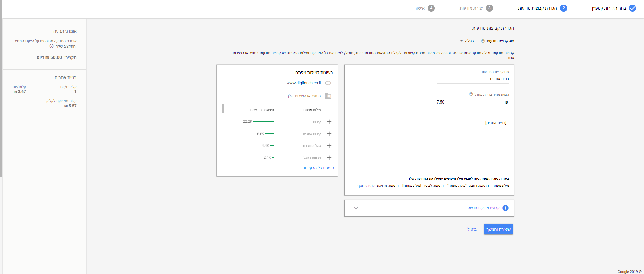The height and width of the screenshot is (274, 644).
Task: Click the '₪ 5.57' average cost per click value
Action: [70, 106]
